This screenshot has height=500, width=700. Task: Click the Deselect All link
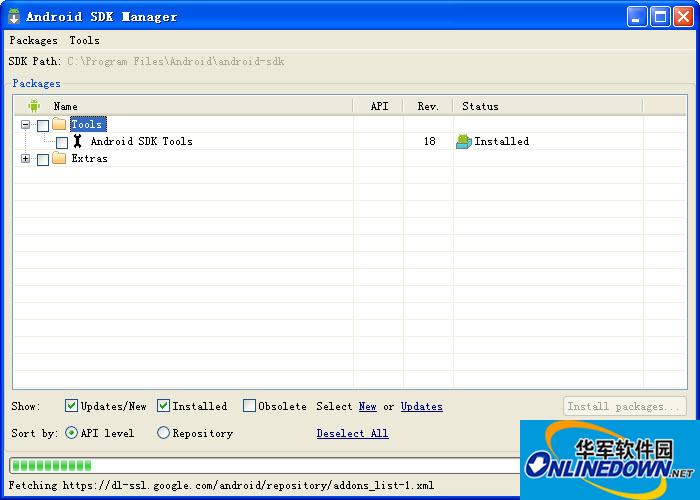pyautogui.click(x=352, y=433)
